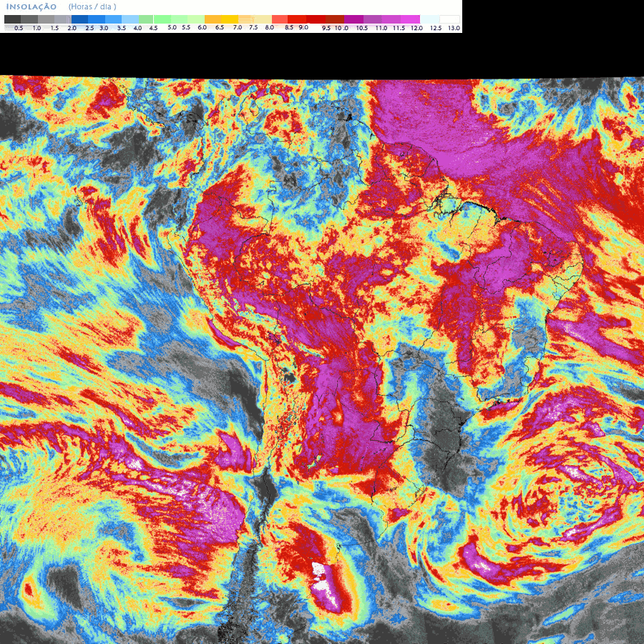Select the bright yellow legend swatch before 7.0
The height and width of the screenshot is (644, 644).
230,19
